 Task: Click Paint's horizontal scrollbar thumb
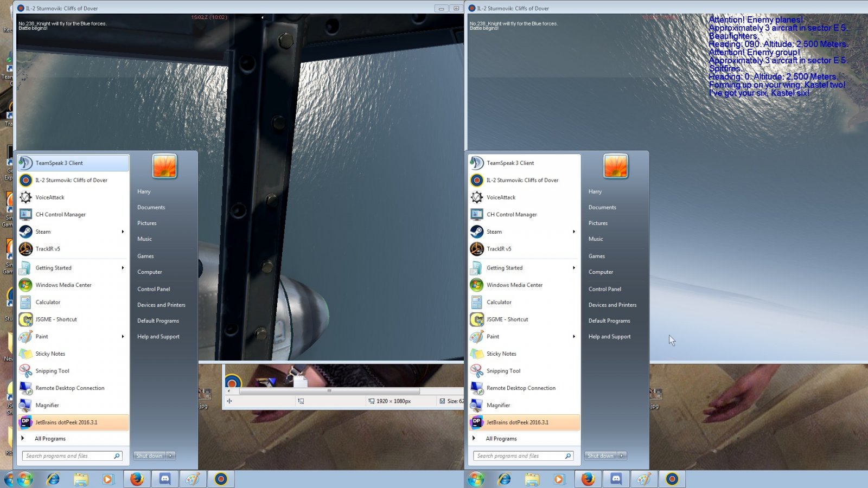click(329, 391)
